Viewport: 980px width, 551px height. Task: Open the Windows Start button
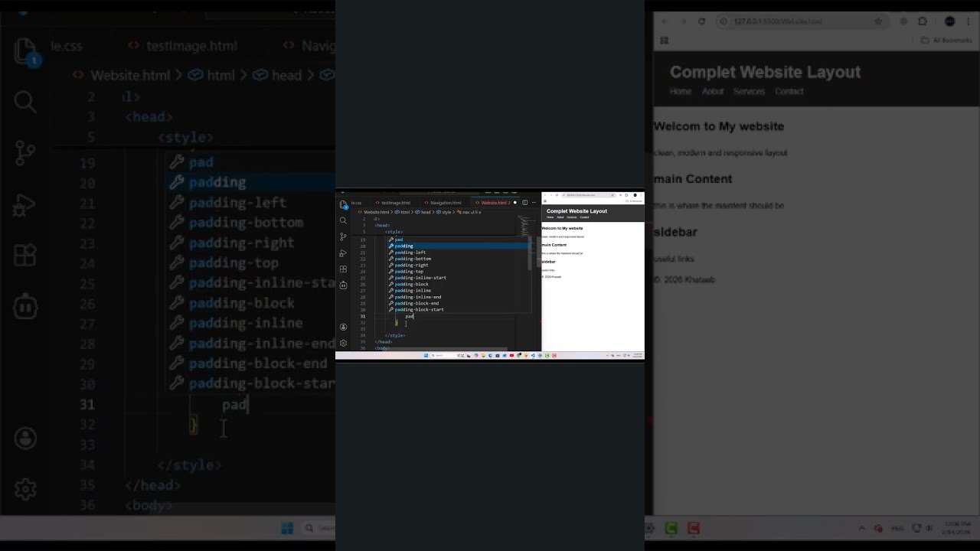point(426,355)
